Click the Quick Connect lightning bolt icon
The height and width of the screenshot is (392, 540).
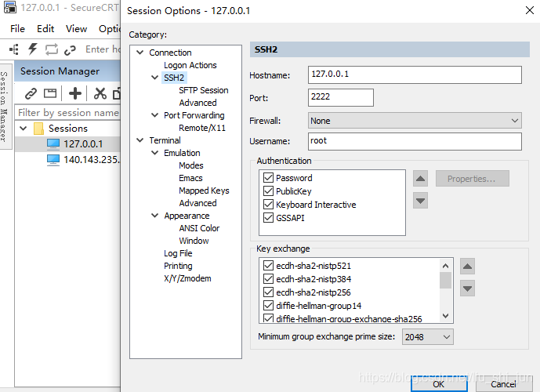click(33, 49)
